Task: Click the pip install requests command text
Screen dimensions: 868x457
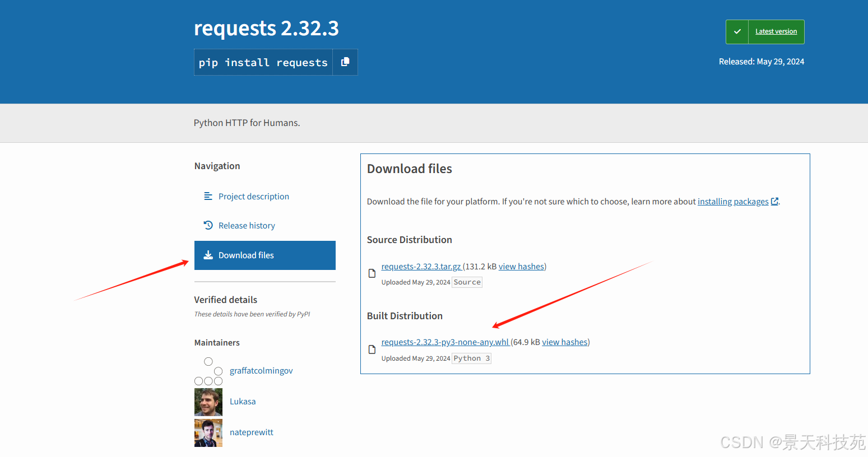Action: tap(263, 63)
